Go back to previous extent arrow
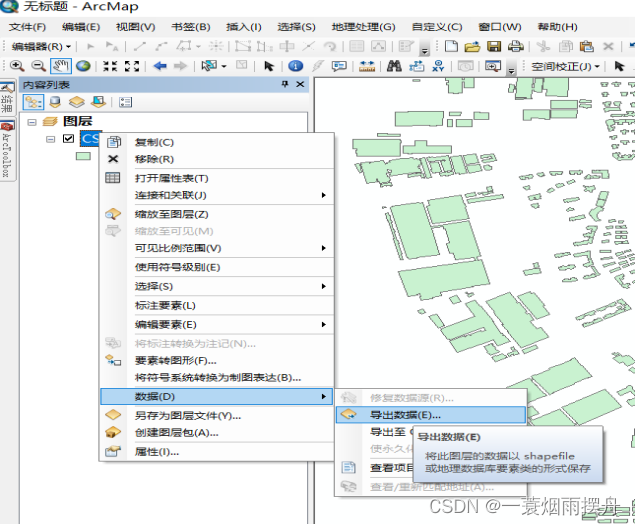This screenshot has height=525, width=636. (160, 66)
